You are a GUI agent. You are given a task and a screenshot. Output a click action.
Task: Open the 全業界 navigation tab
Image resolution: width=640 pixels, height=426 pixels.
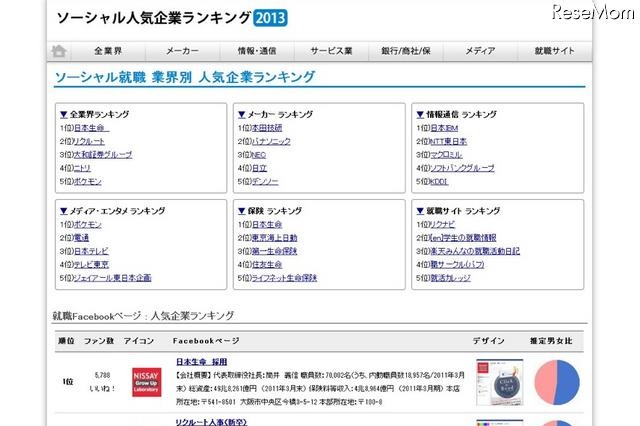click(x=108, y=51)
